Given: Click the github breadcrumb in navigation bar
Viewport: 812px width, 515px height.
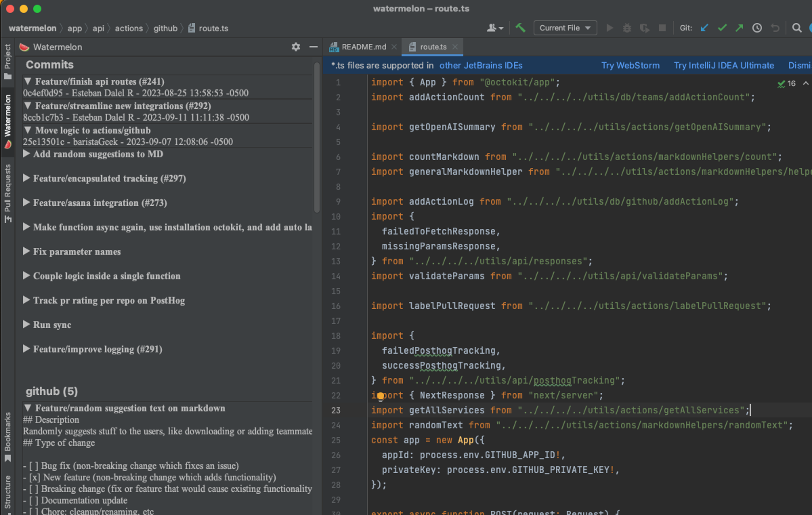Looking at the screenshot, I should coord(165,28).
